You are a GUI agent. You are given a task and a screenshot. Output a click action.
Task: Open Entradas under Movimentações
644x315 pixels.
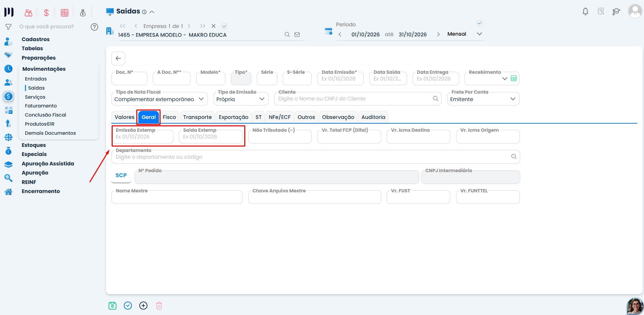(36, 79)
